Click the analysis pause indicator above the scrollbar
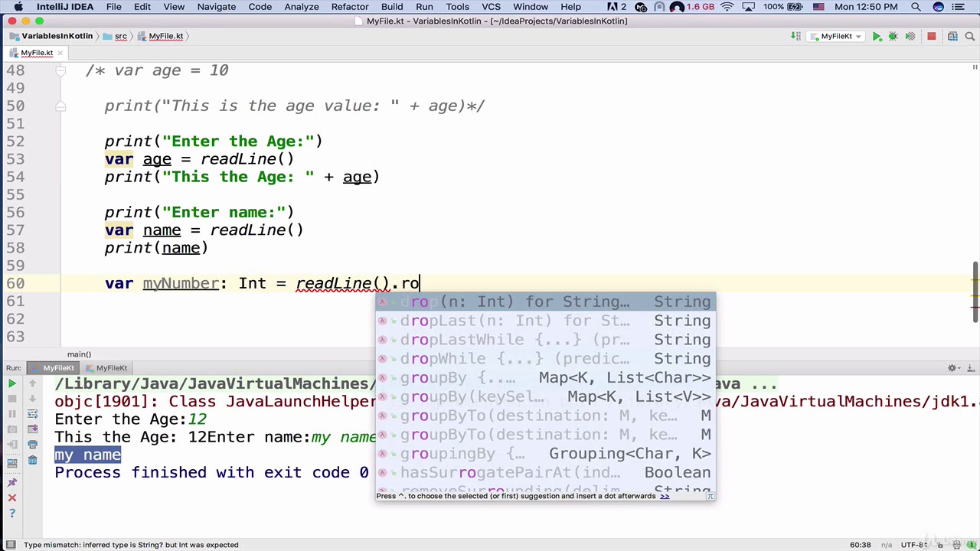This screenshot has height=551, width=980. pos(973,68)
